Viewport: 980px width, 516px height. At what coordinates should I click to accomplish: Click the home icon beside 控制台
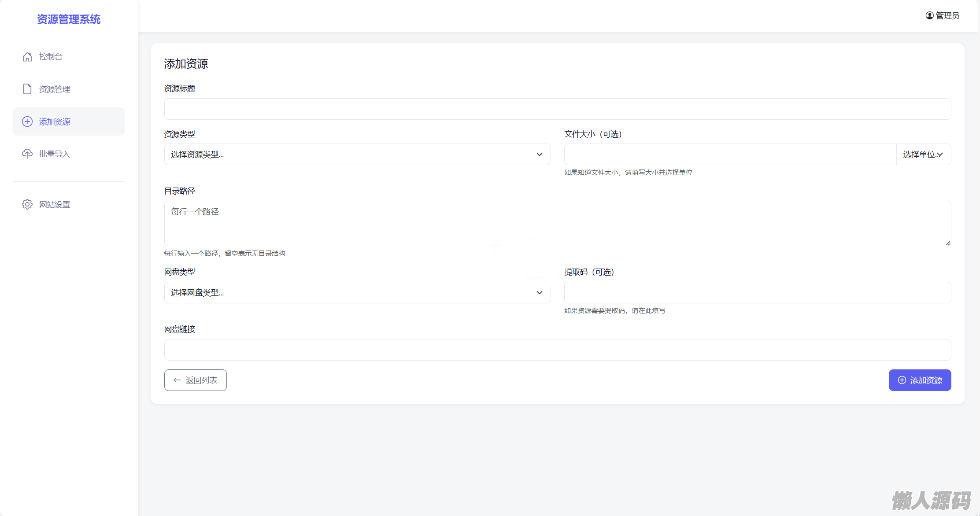pos(27,57)
